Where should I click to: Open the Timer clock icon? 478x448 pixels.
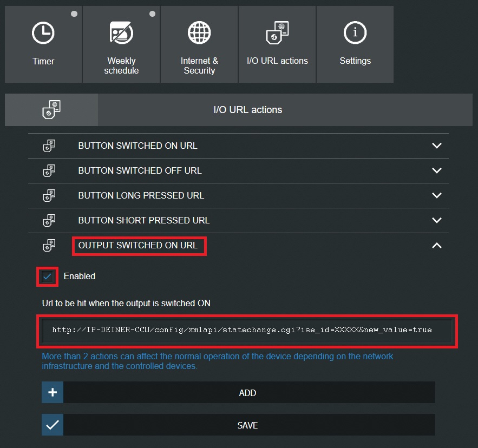pos(43,34)
